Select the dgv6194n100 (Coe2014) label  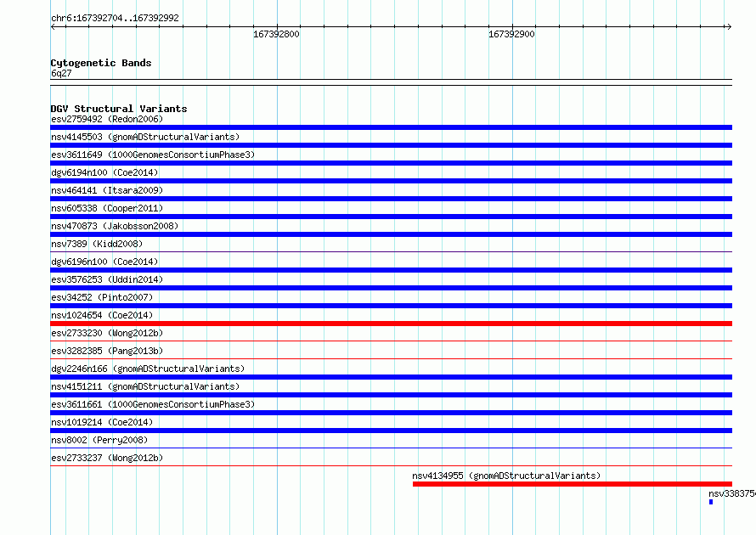click(x=104, y=172)
